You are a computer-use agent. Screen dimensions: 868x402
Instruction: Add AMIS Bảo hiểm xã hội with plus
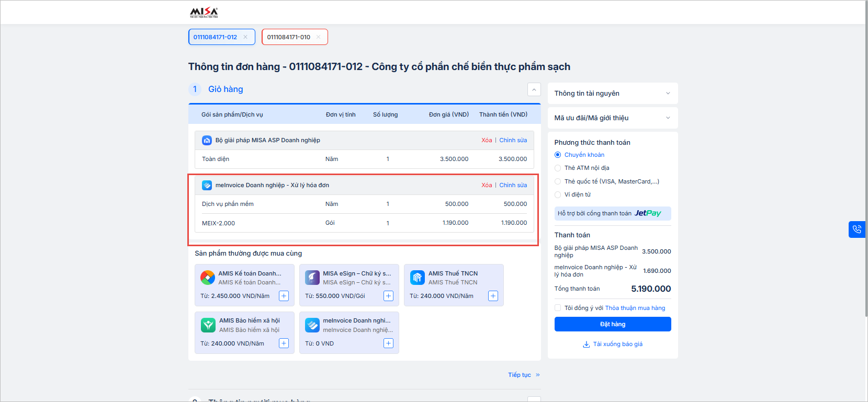pos(284,343)
